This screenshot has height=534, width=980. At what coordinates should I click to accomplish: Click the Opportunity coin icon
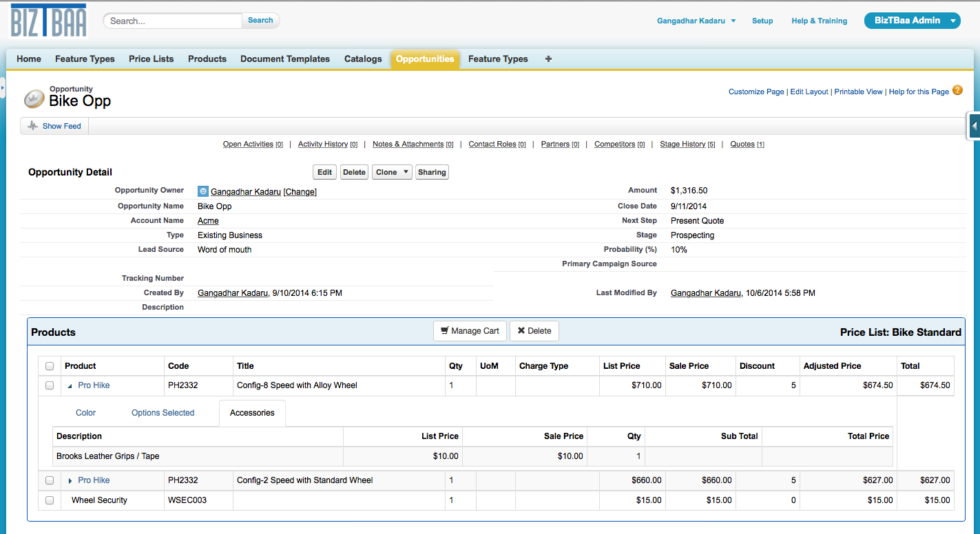(x=34, y=99)
